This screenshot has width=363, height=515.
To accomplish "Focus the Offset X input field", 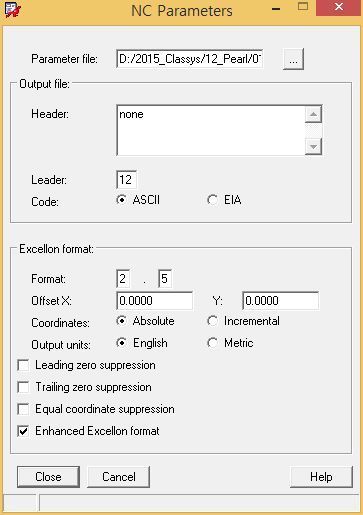I will (155, 301).
